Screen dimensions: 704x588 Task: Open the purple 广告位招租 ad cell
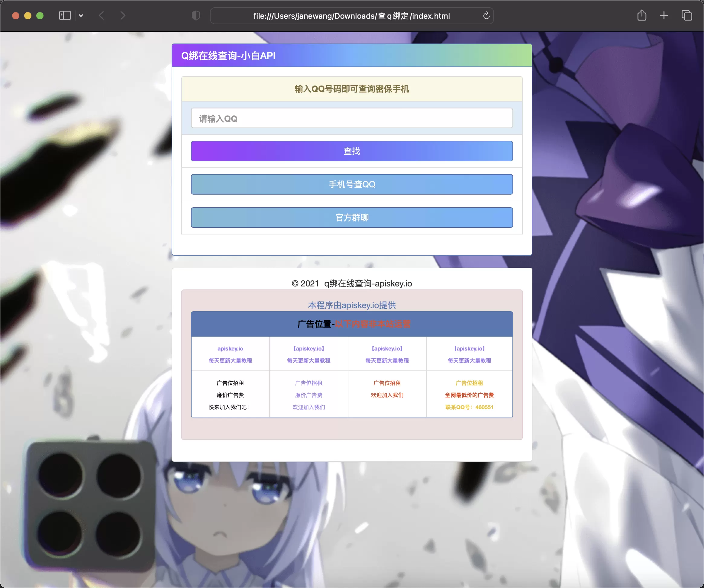[308, 383]
